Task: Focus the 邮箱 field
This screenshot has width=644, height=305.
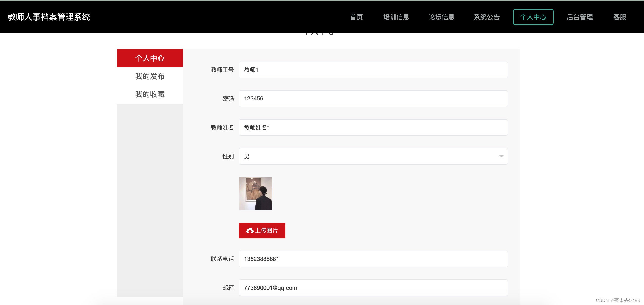Action: tap(373, 288)
